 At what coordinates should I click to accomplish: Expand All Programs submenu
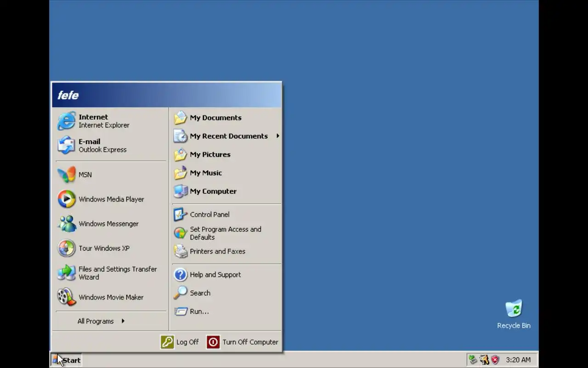click(101, 321)
